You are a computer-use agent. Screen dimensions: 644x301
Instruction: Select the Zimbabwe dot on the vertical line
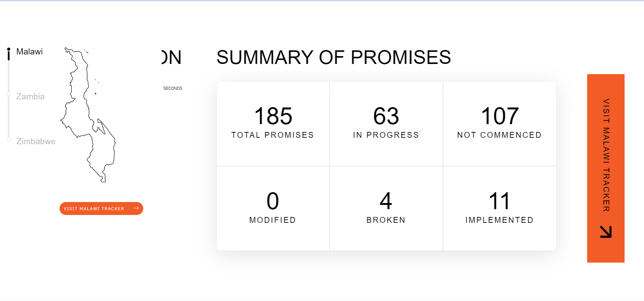[9, 139]
